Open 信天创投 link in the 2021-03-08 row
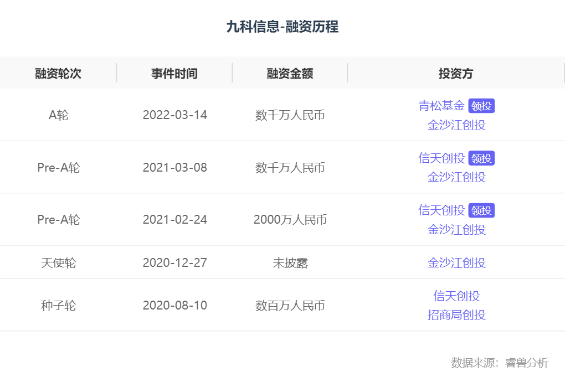Image resolution: width=565 pixels, height=392 pixels. (x=441, y=158)
